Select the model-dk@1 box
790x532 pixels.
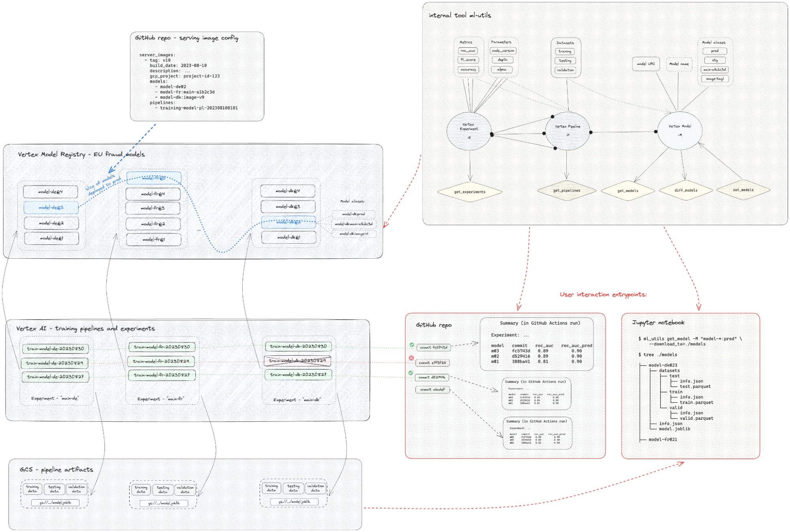[x=288, y=237]
